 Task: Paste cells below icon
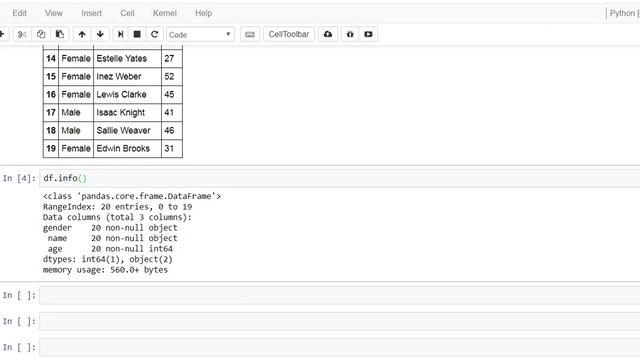click(x=60, y=34)
